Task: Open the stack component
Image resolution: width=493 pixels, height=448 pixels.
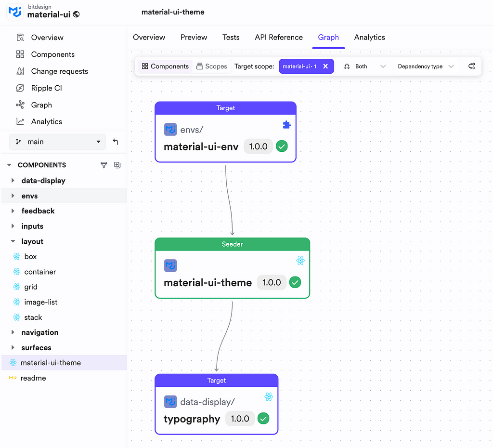Action: [x=33, y=317]
